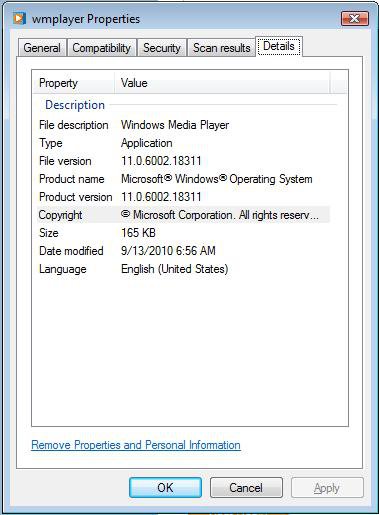Screen dimensions: 379x515
Task: Open Remove Properties and Personal Information link
Action: (136, 445)
